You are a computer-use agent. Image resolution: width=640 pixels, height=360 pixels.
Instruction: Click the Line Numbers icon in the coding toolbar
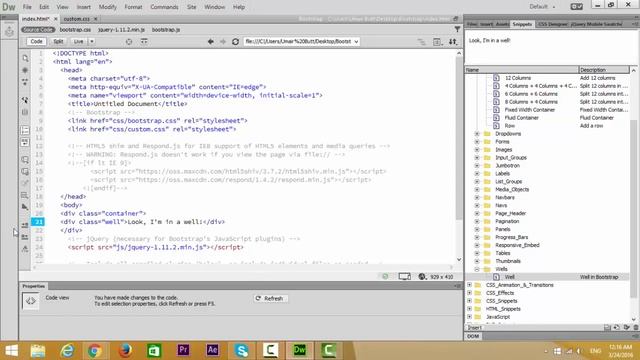25,131
